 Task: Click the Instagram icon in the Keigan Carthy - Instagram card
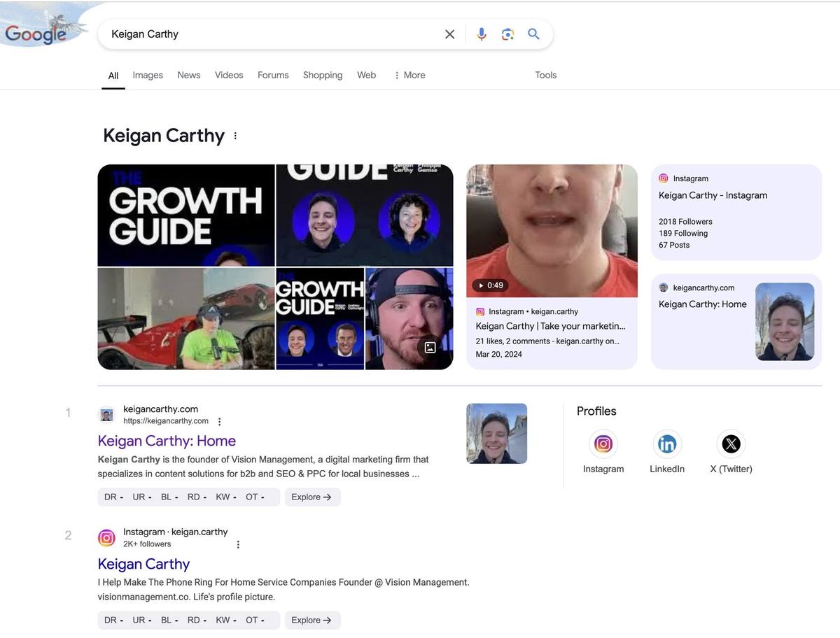664,178
